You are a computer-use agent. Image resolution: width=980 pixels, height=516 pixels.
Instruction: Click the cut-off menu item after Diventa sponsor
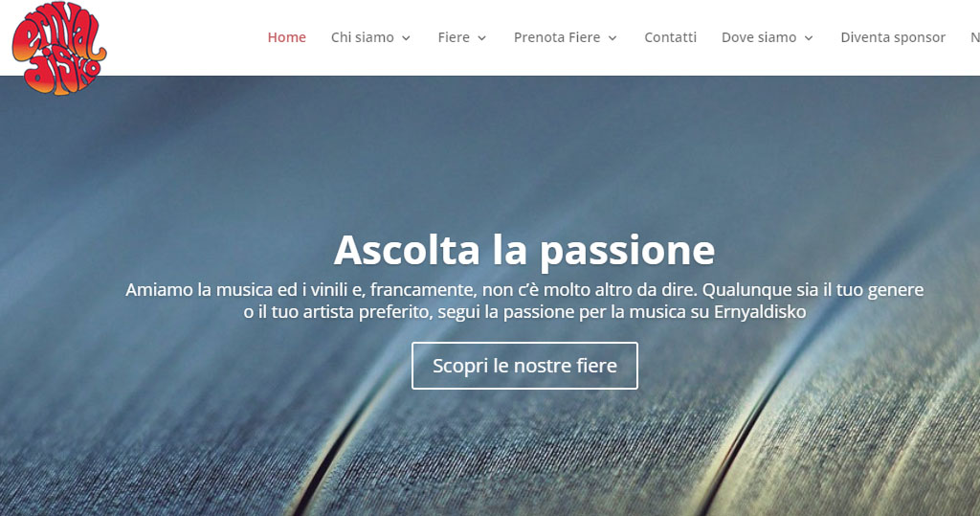pos(975,37)
